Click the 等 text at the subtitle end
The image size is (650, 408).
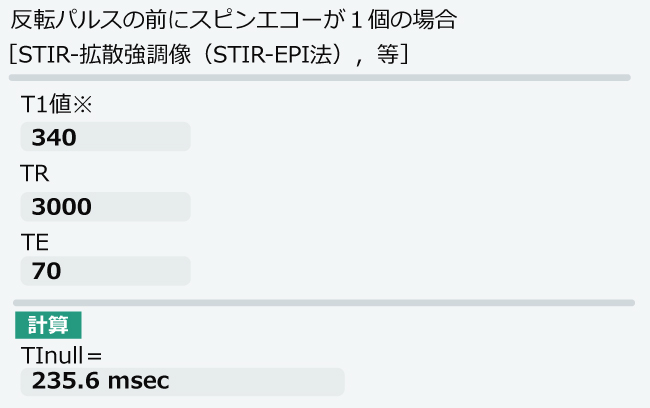tap(388, 54)
